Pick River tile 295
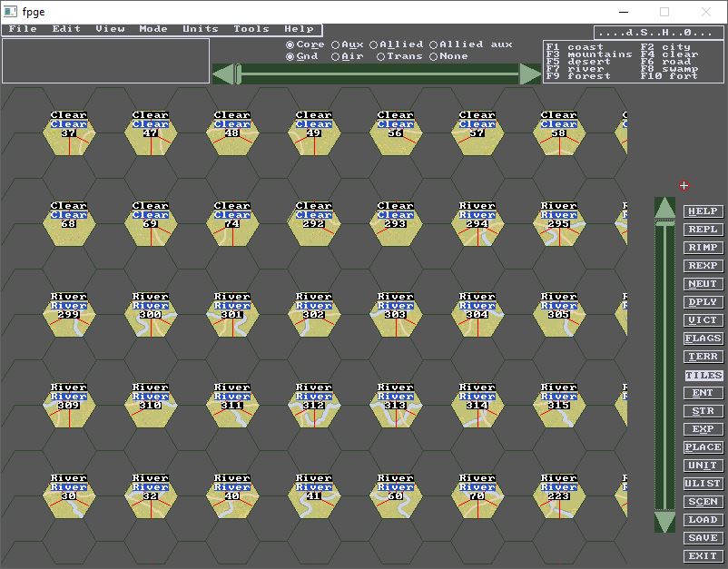 click(559, 224)
